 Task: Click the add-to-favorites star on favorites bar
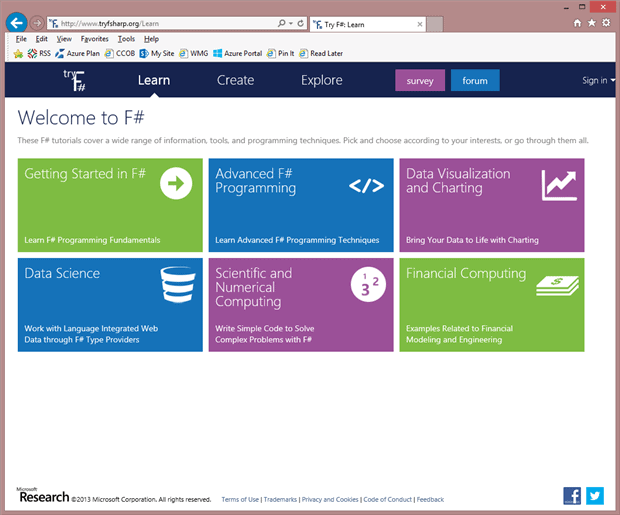(x=18, y=53)
